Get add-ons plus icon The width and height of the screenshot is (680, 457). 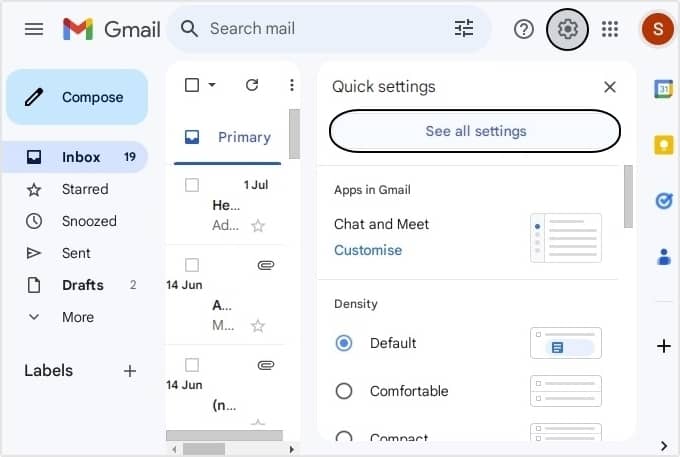click(664, 346)
